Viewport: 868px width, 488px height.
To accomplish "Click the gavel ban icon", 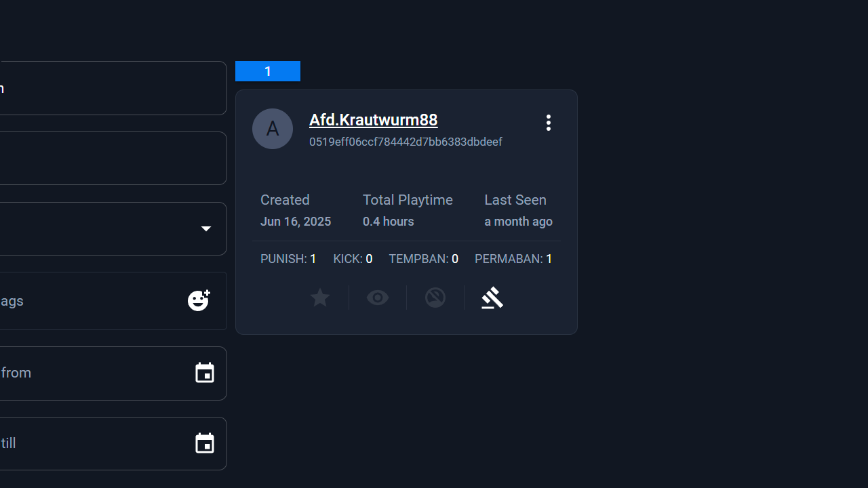I will (x=492, y=298).
